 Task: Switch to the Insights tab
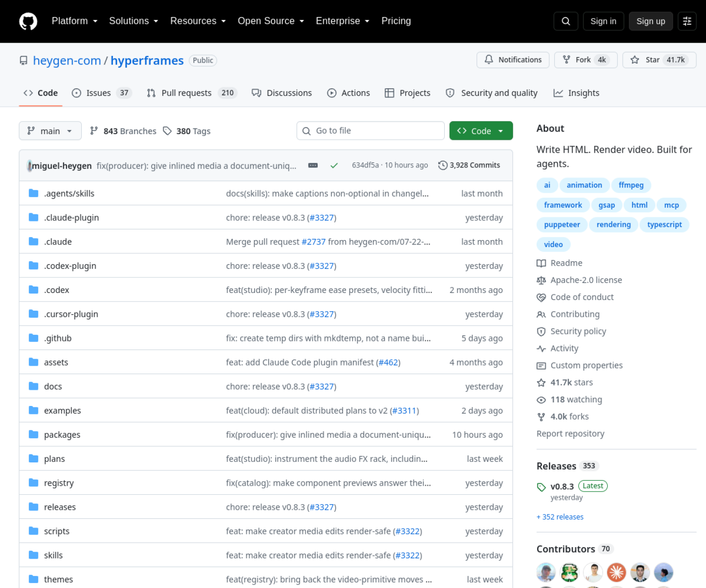(x=576, y=93)
